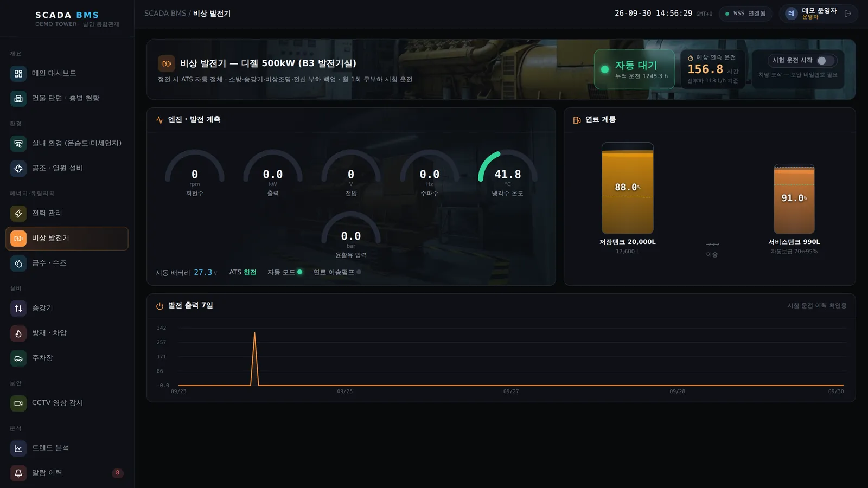The width and height of the screenshot is (868, 488).
Task: Open building section floor status icon
Action: click(x=18, y=98)
